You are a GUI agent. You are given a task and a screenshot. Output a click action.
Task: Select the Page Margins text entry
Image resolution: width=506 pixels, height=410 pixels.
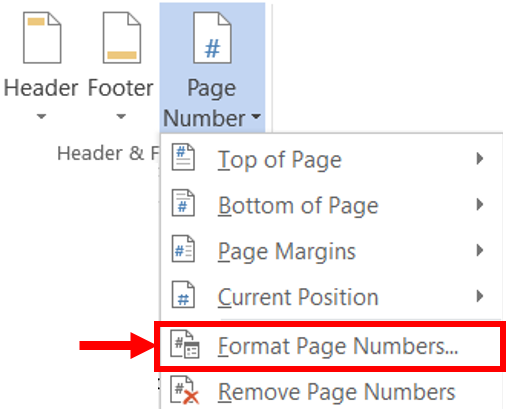pos(287,251)
